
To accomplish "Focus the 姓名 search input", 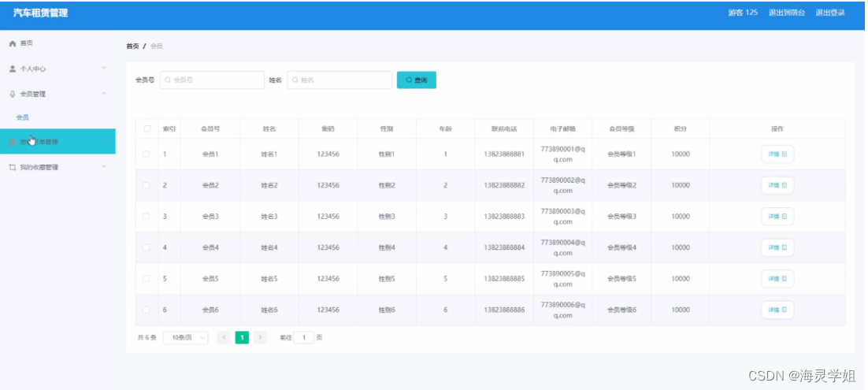I will pos(339,80).
